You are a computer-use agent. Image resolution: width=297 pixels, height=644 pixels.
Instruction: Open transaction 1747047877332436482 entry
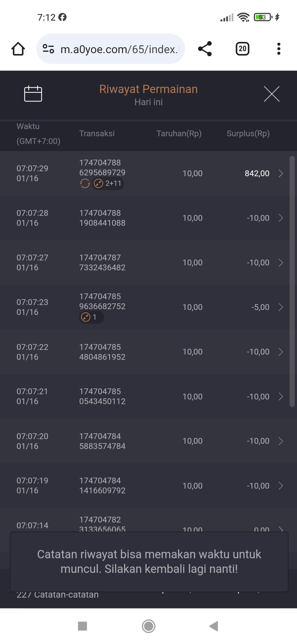click(x=102, y=263)
